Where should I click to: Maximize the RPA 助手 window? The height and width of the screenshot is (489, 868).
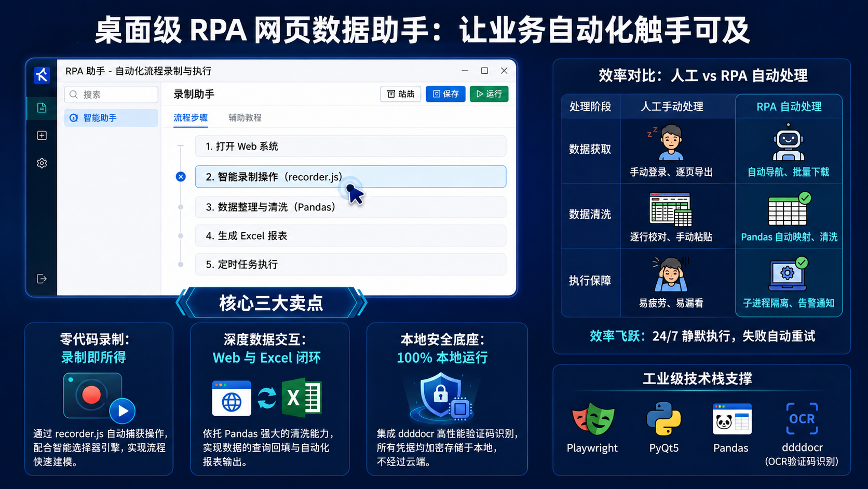click(484, 71)
